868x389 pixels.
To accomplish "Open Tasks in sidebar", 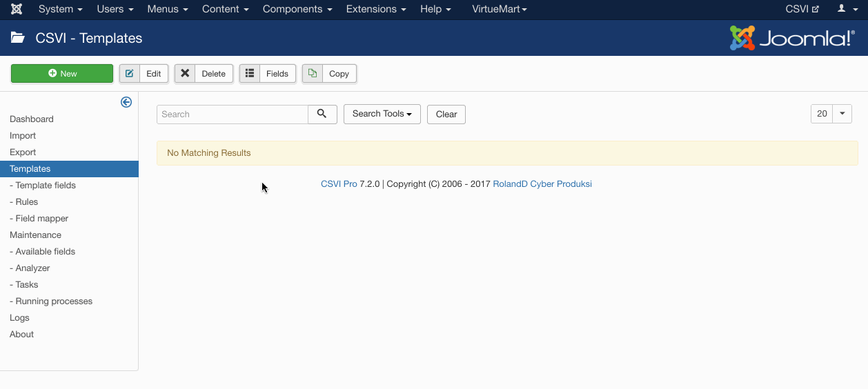I will [x=24, y=285].
